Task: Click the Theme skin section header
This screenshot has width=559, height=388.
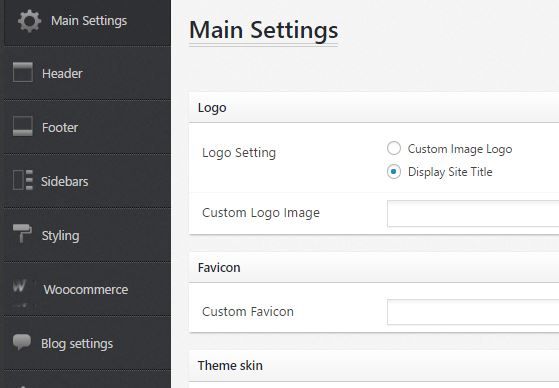Action: 374,366
